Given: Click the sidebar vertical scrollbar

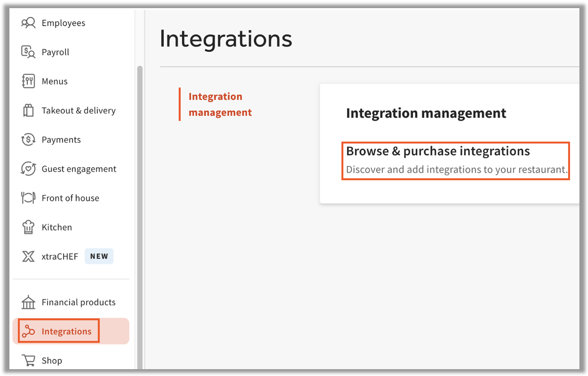Looking at the screenshot, I should [x=140, y=214].
